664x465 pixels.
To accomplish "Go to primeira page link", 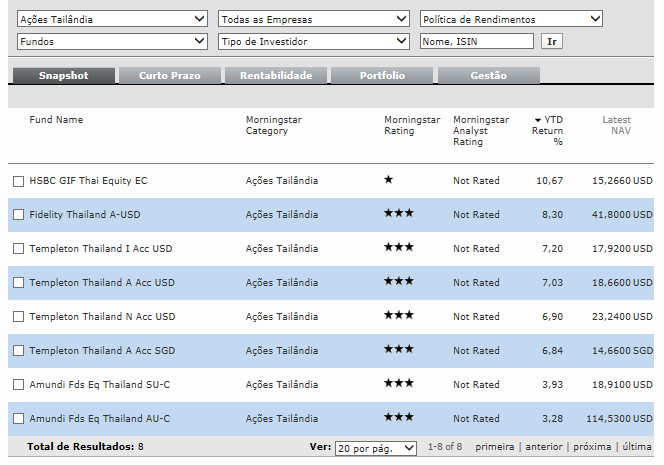I will 495,447.
